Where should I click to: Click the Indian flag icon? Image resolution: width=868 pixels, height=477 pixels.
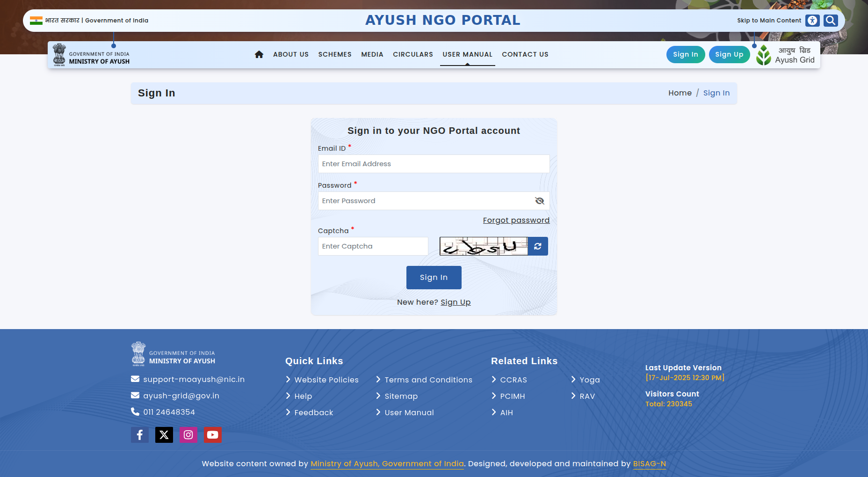pyautogui.click(x=36, y=21)
